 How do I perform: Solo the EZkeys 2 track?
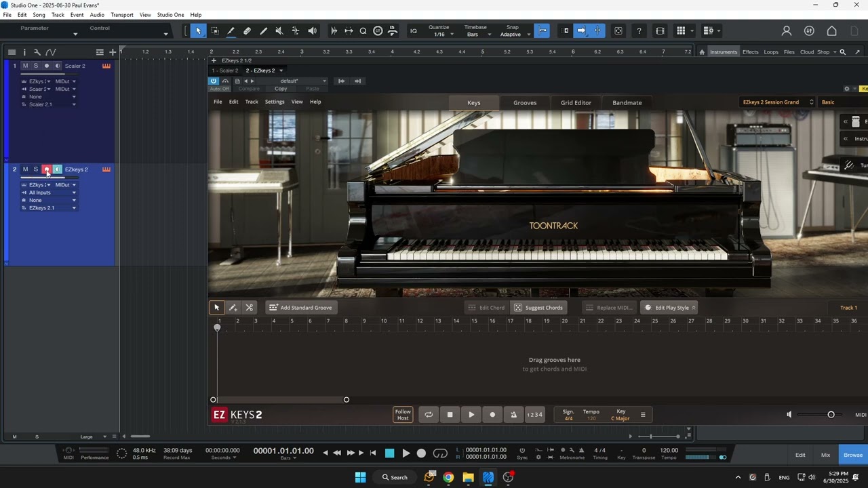click(36, 169)
